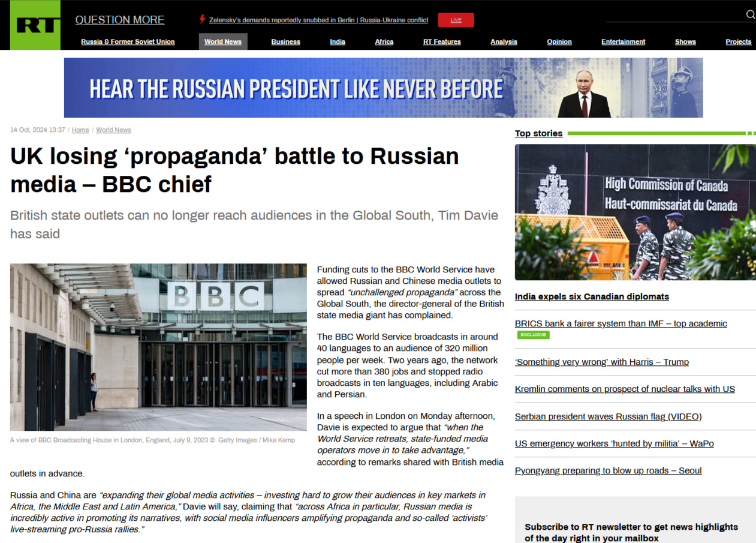The image size is (756, 543).
Task: Open the RT Features section
Action: (442, 41)
